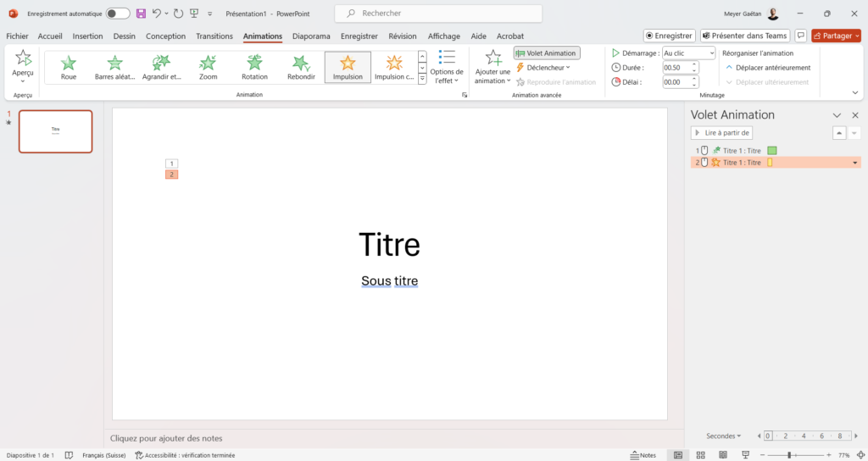The width and height of the screenshot is (868, 461).
Task: Toggle Enregistrement automatique switch
Action: coord(118,14)
